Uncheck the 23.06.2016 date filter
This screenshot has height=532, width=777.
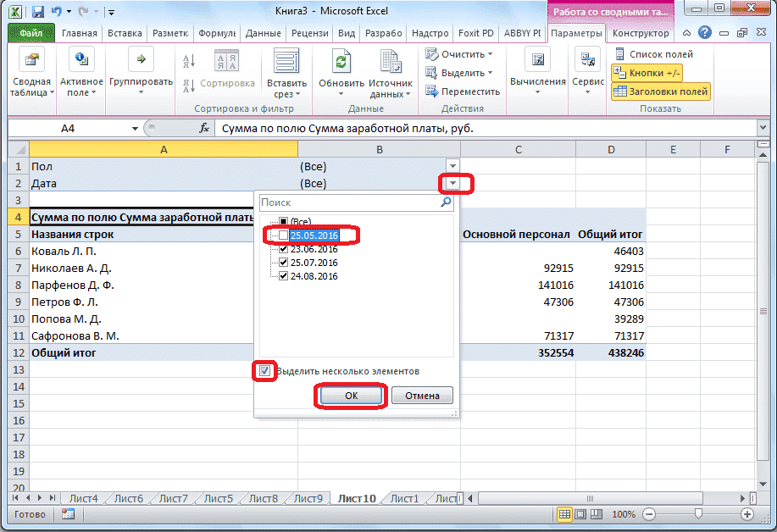[284, 250]
